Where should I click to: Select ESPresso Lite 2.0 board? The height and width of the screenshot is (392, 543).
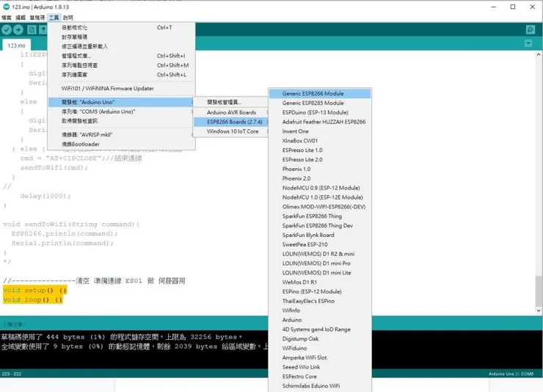point(320,159)
